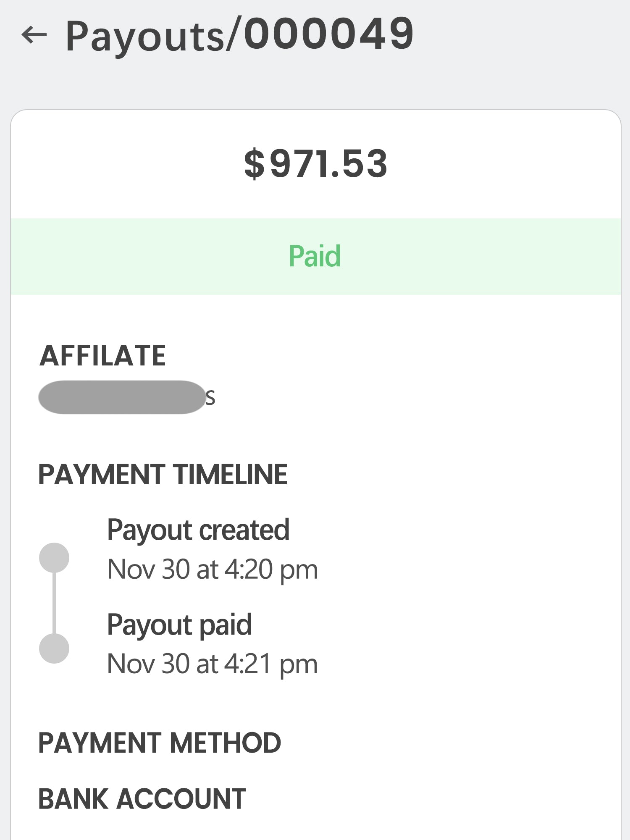
Task: Click the "Paid" green status text
Action: (x=315, y=256)
